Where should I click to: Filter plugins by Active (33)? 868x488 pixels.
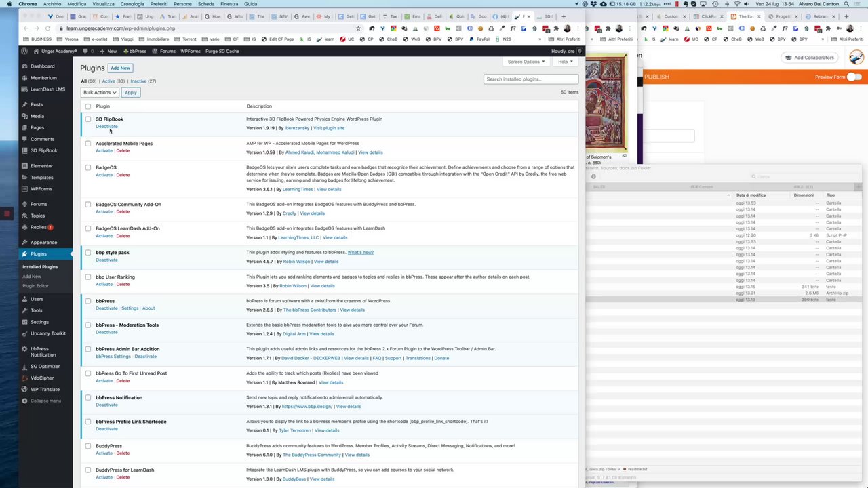(x=113, y=81)
